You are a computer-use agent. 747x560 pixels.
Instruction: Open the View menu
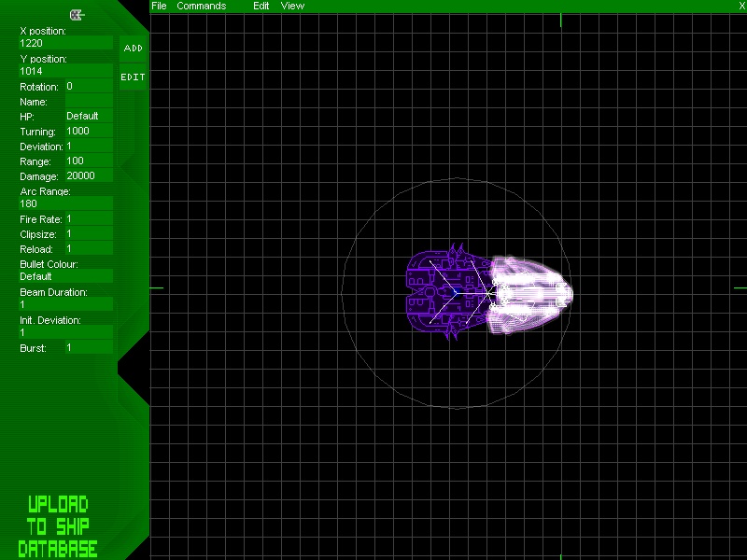pos(292,7)
